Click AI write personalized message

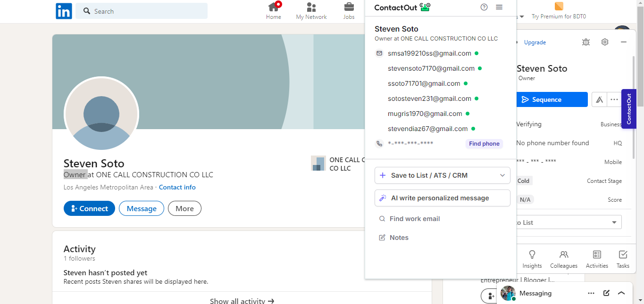(443, 198)
